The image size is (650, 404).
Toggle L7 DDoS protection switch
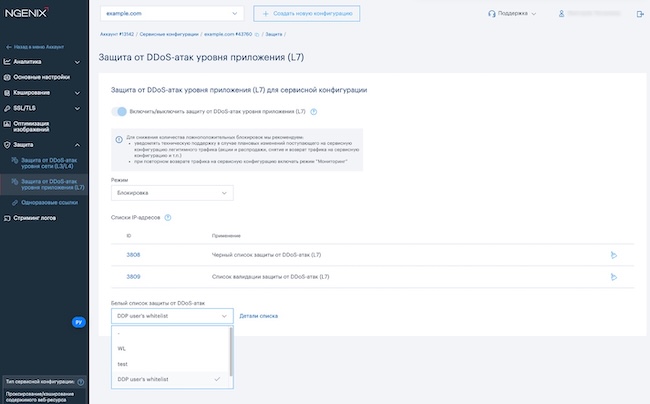(x=120, y=112)
